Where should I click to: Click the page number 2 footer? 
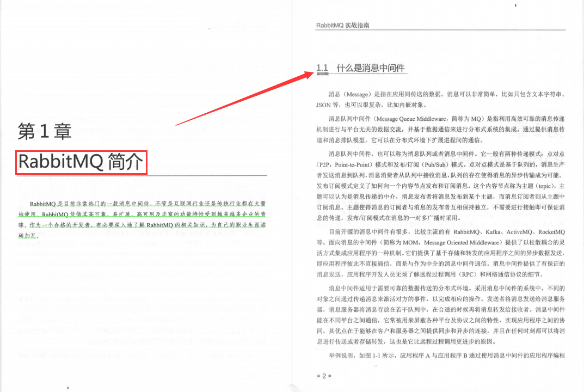point(324,376)
